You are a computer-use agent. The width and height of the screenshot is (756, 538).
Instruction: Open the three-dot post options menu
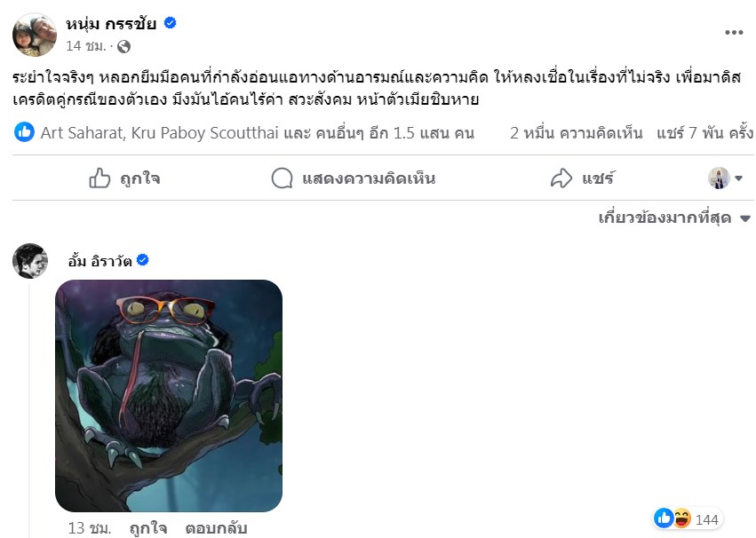click(x=733, y=32)
